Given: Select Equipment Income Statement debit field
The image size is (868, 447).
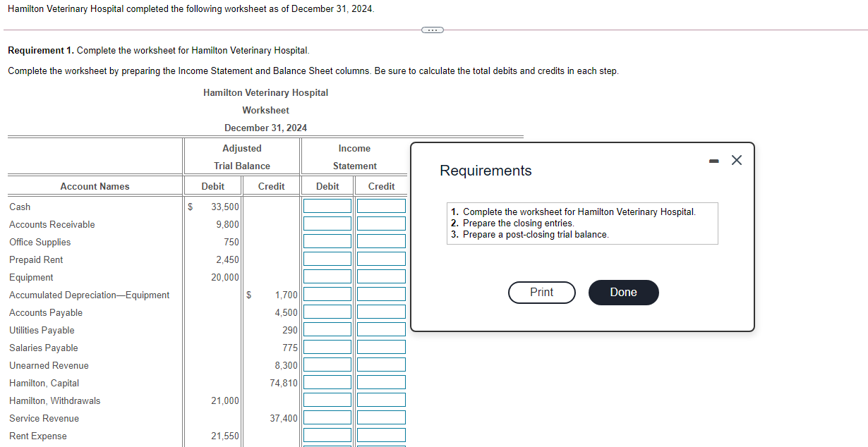Looking at the screenshot, I should [327, 276].
